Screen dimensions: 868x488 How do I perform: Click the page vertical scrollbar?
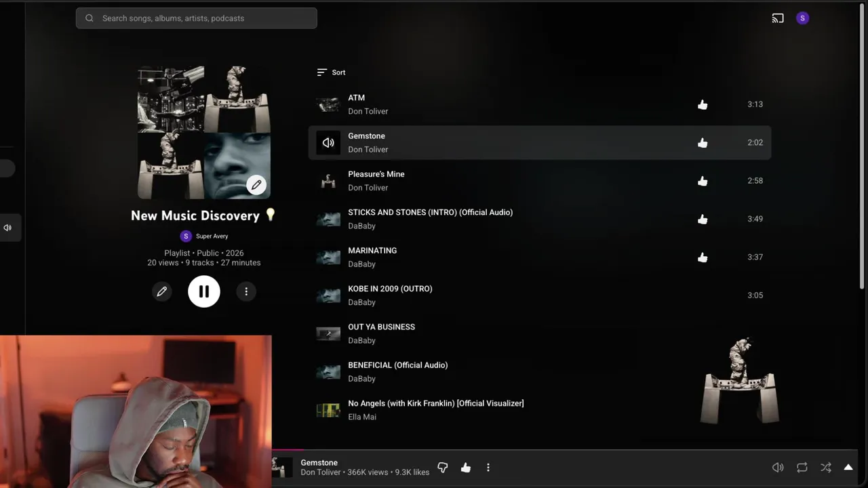pyautogui.click(x=863, y=146)
